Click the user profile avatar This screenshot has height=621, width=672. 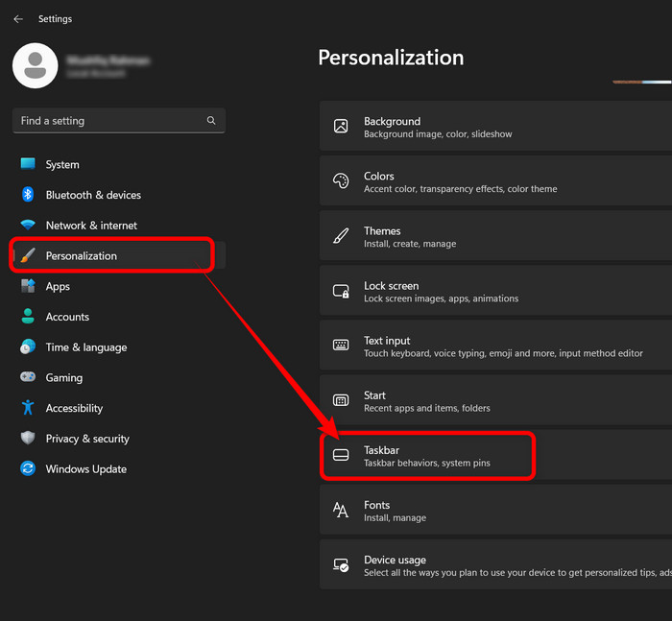[36, 65]
